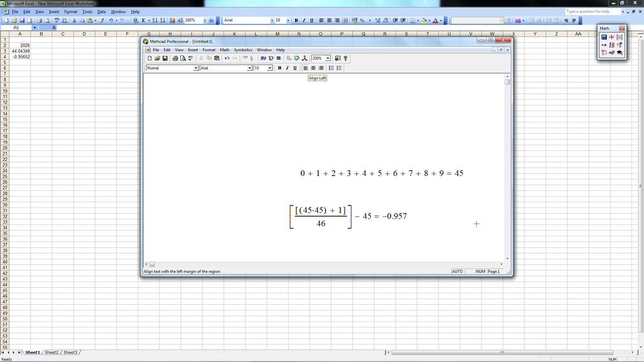Open the Calculator palette in Math toolbar
The width and height of the screenshot is (644, 362).
click(x=604, y=37)
